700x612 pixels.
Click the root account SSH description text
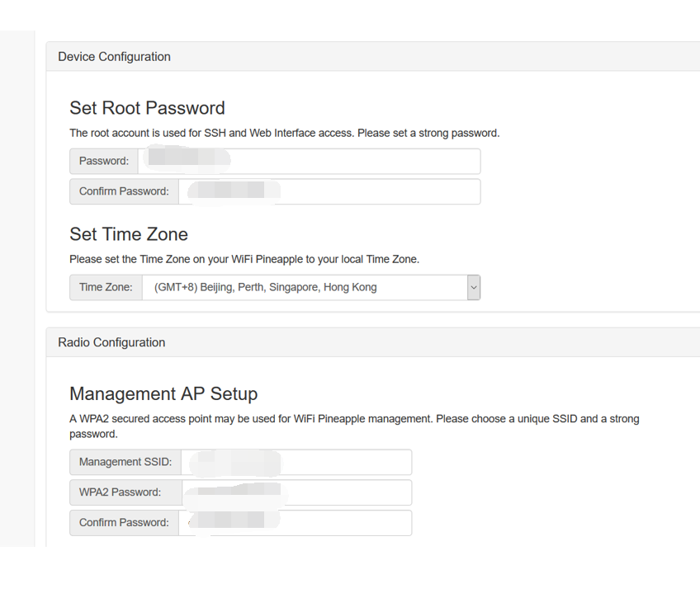(284, 133)
